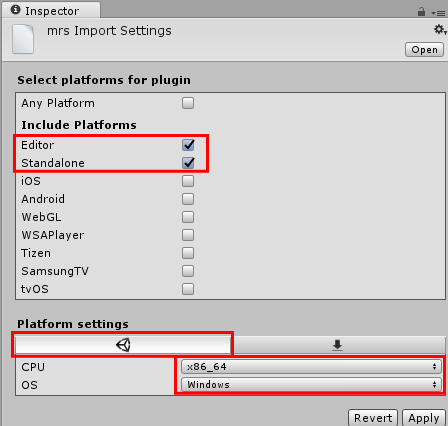
Task: Click the Apply button
Action: (423, 418)
